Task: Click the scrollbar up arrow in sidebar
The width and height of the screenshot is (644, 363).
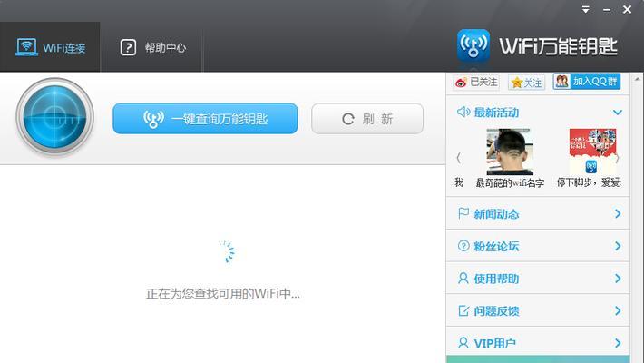Action: [637, 79]
